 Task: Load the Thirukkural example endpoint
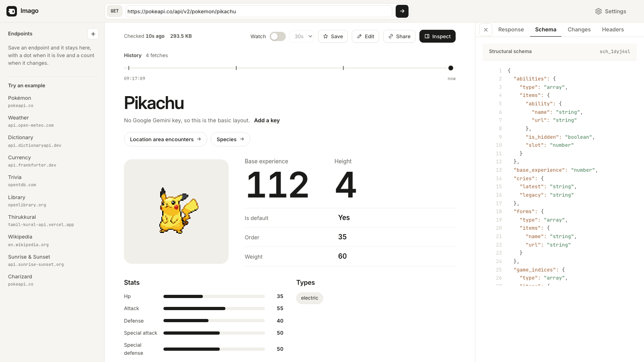pos(52,220)
